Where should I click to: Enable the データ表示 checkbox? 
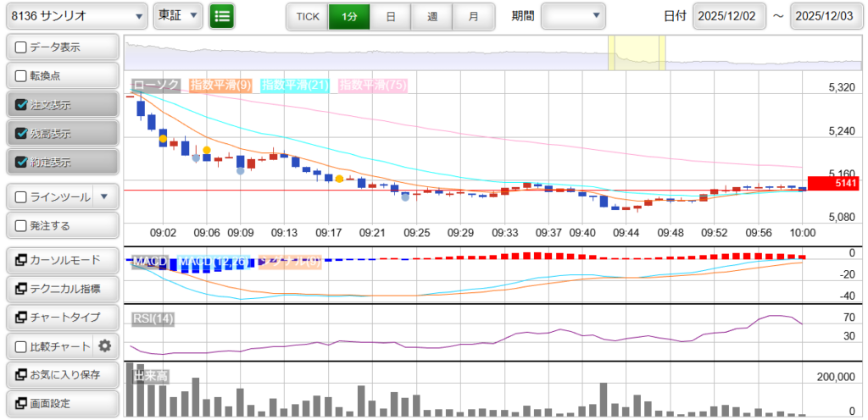pyautogui.click(x=22, y=47)
